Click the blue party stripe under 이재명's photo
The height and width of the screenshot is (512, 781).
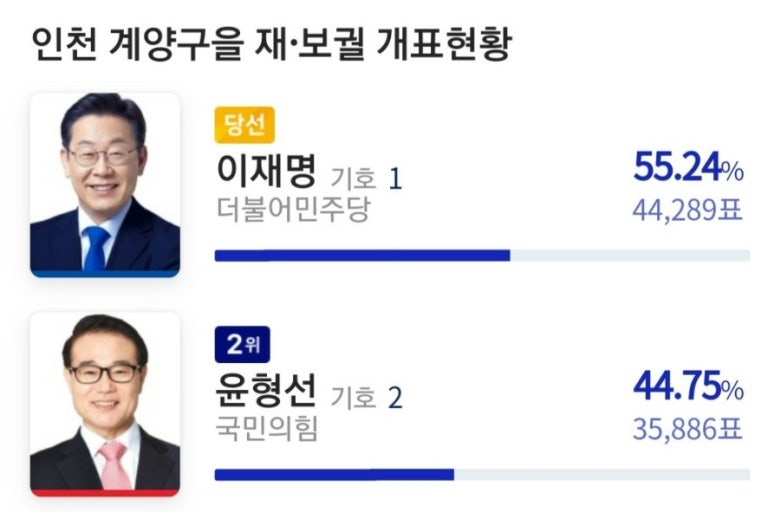pos(105,273)
